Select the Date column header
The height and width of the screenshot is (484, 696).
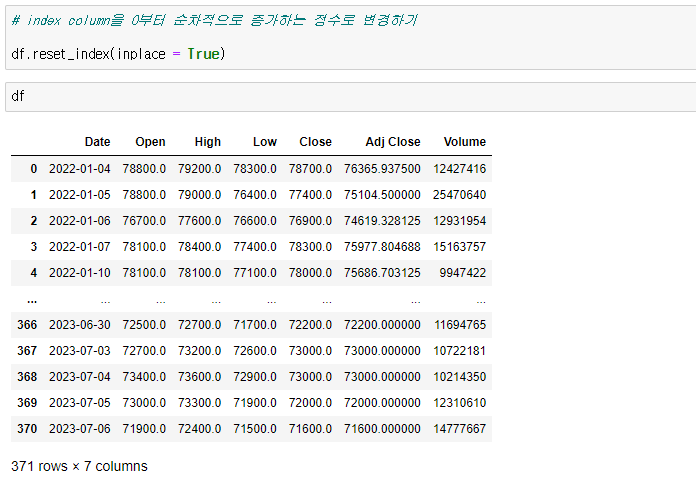click(97, 142)
